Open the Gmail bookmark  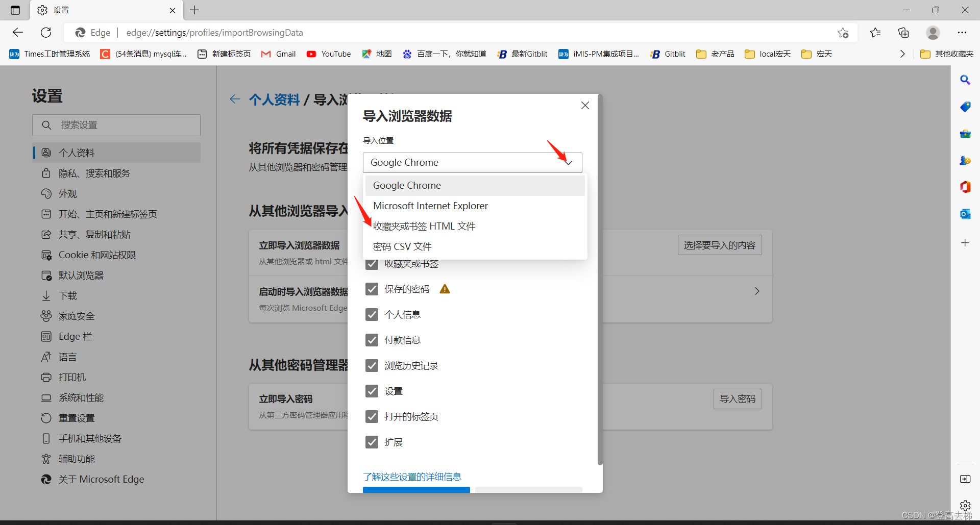[278, 54]
